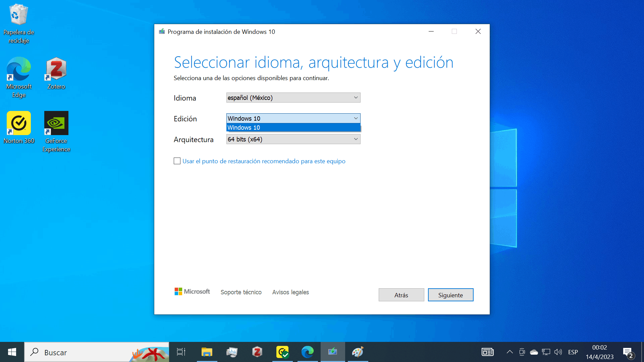Open the notification center icon

pos(629,352)
